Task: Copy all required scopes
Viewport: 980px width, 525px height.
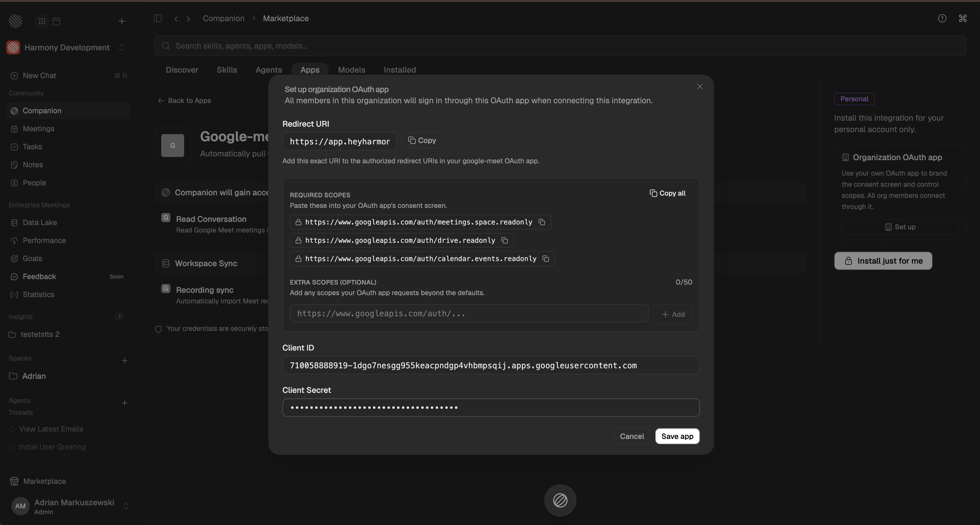Action: [x=668, y=193]
